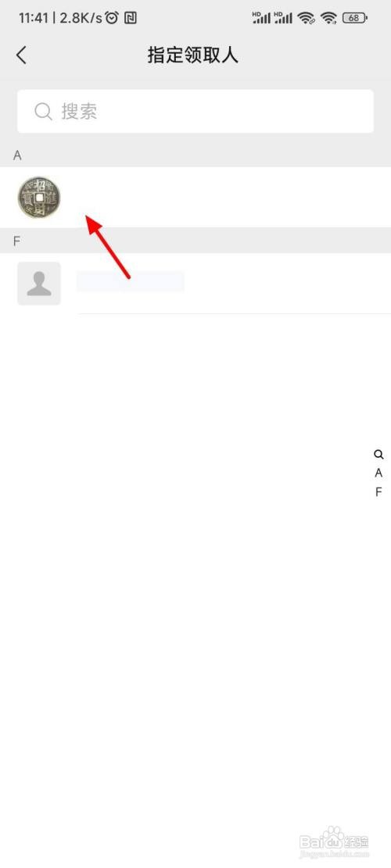This screenshot has height=868, width=391.
Task: Tap the 11:41 clock in status bar
Action: pos(34,18)
